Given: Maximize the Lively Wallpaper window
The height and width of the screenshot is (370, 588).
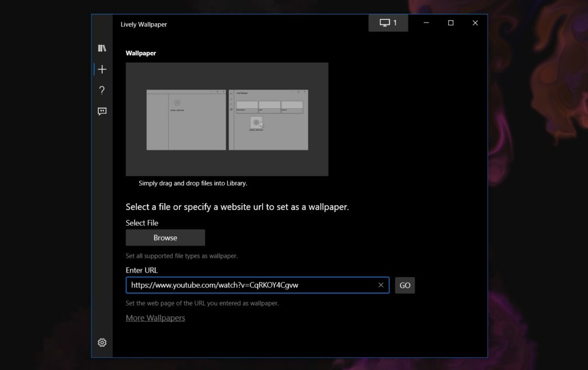Looking at the screenshot, I should (x=451, y=23).
